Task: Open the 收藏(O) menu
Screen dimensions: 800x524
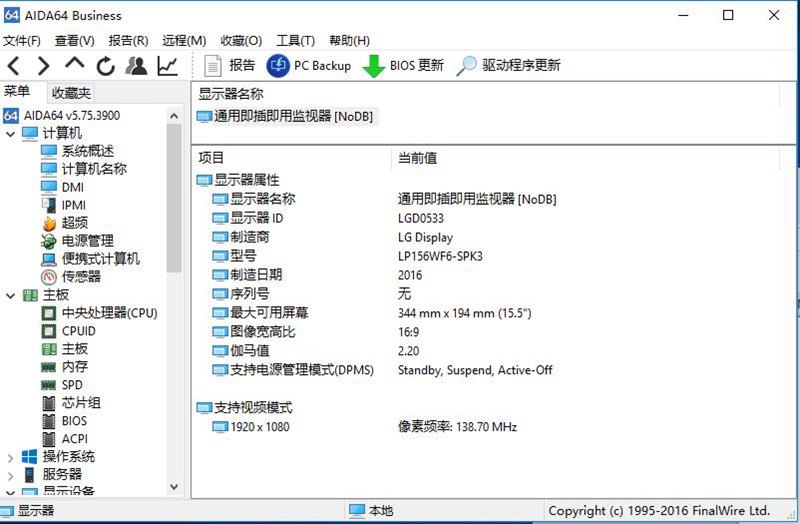Action: pyautogui.click(x=241, y=40)
